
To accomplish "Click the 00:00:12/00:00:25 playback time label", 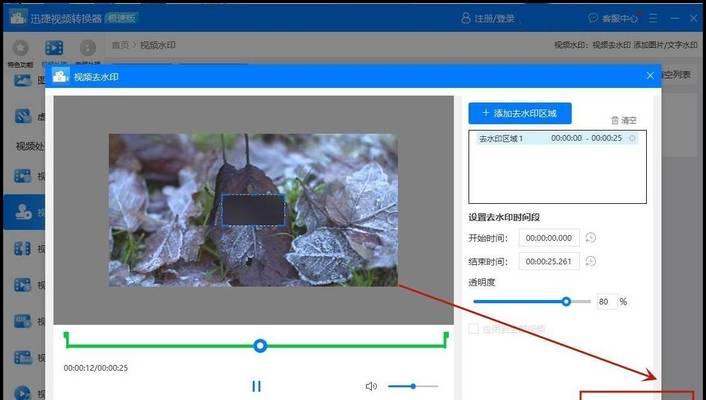I will point(95,368).
